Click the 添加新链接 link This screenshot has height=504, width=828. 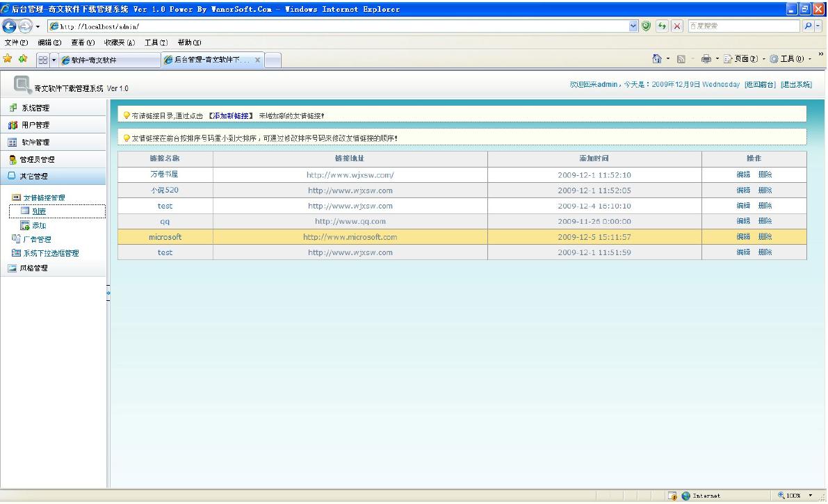tap(231, 115)
